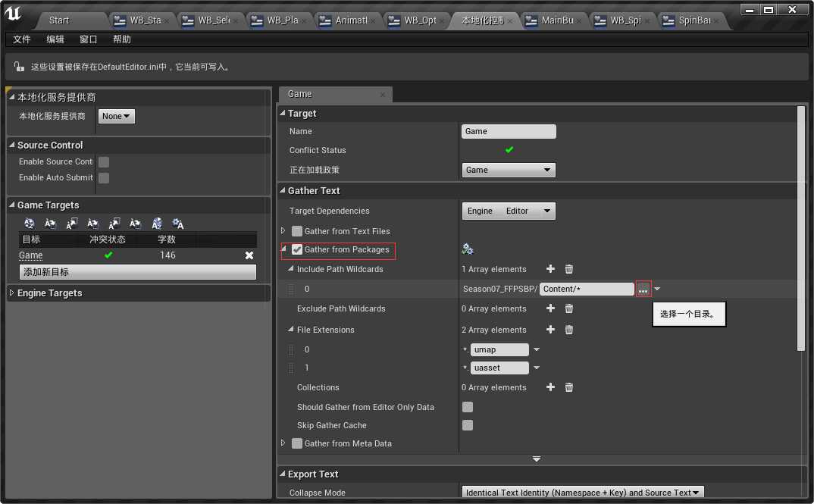The width and height of the screenshot is (814, 504).
Task: Expand the Engine Targets section
Action: 11,293
